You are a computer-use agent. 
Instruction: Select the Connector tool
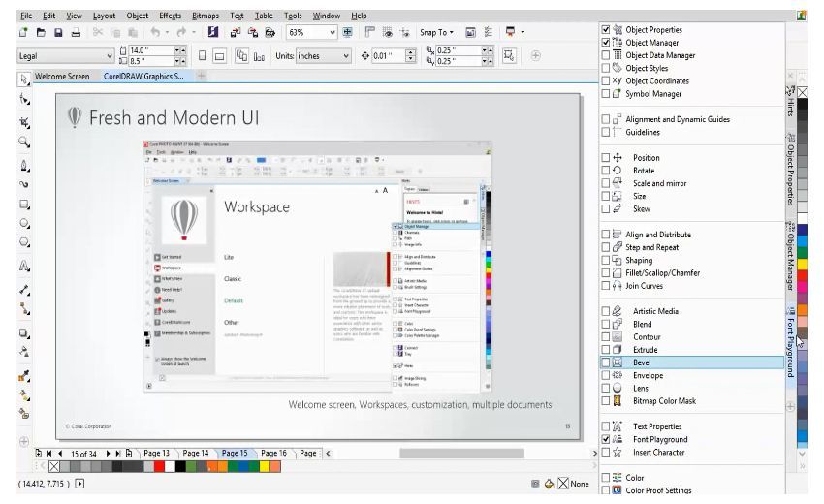click(x=24, y=308)
